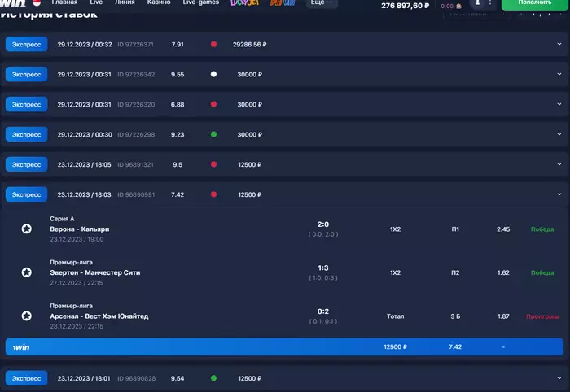Click Экспресс badge on bet ID 97226320
The width and height of the screenshot is (570, 392).
click(x=27, y=104)
